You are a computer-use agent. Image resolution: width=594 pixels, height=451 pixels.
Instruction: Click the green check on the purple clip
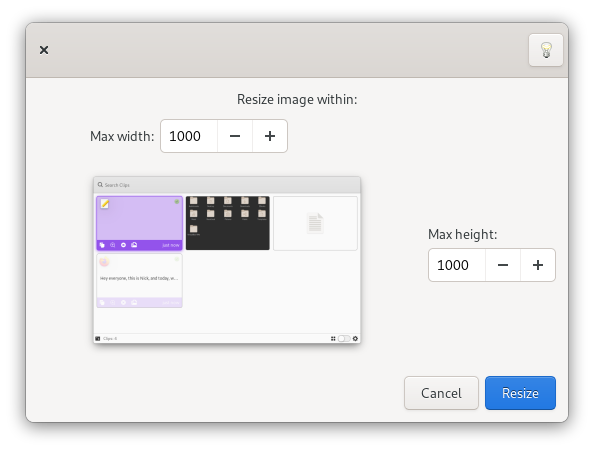[x=177, y=202]
